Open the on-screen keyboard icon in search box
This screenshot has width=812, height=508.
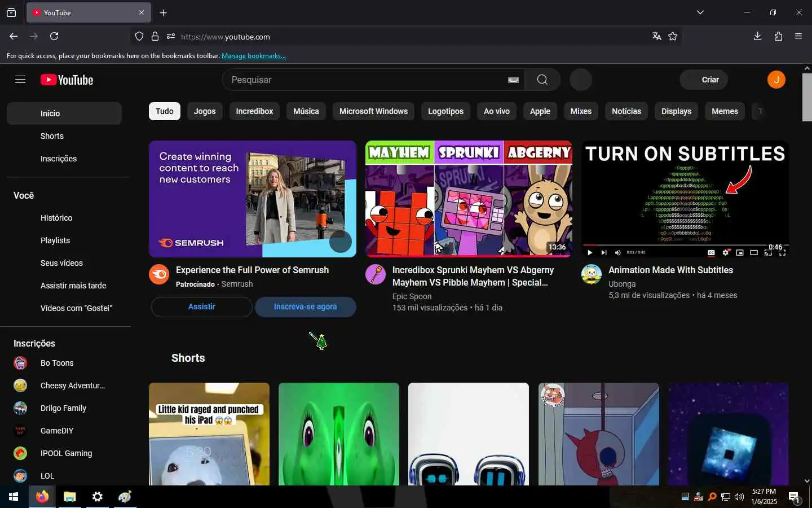click(x=513, y=80)
